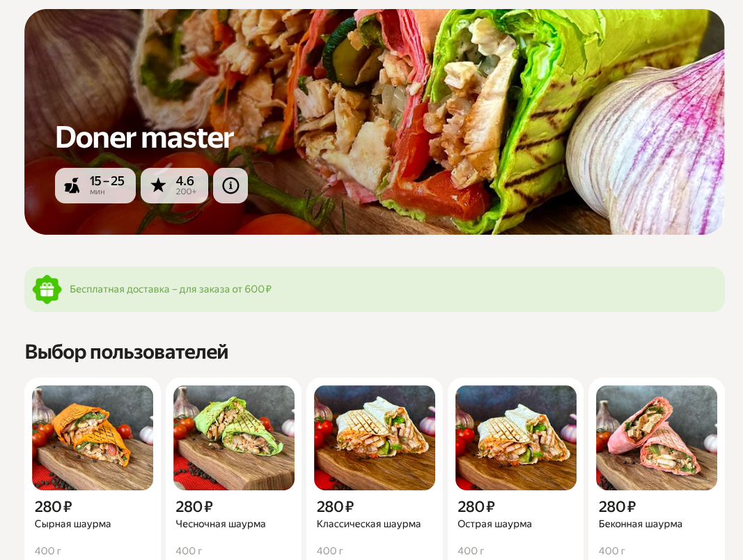Open the Чесночная шаурма photo
The image size is (743, 560).
tap(233, 438)
